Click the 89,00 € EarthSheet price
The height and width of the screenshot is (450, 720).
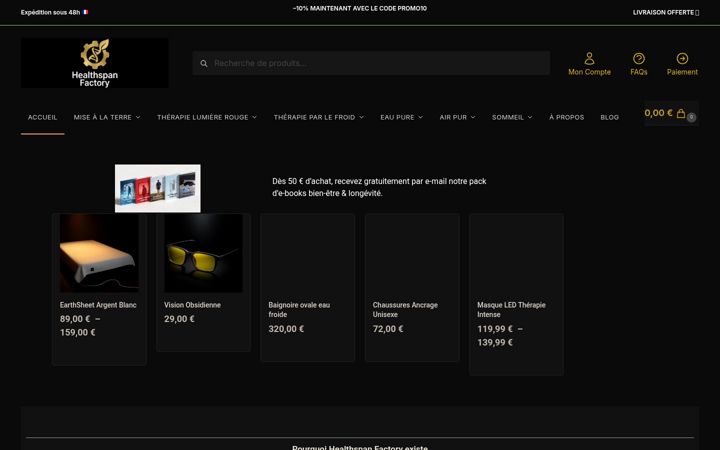click(x=75, y=319)
